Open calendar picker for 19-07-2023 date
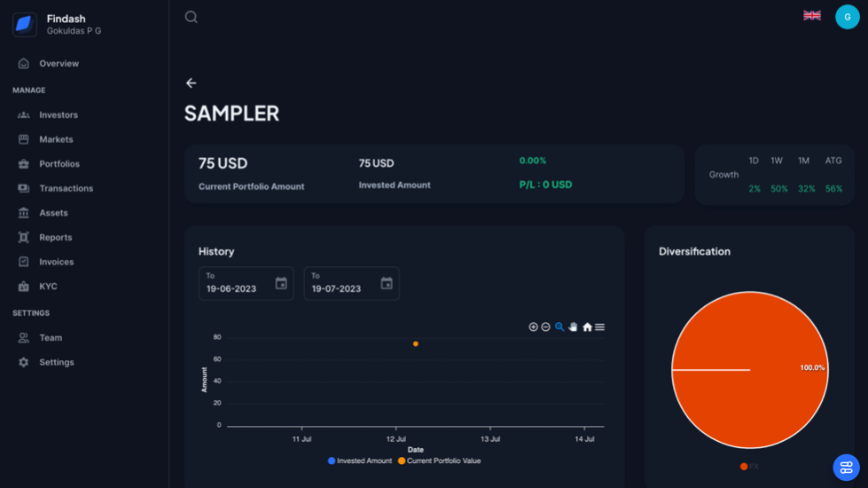 click(387, 284)
